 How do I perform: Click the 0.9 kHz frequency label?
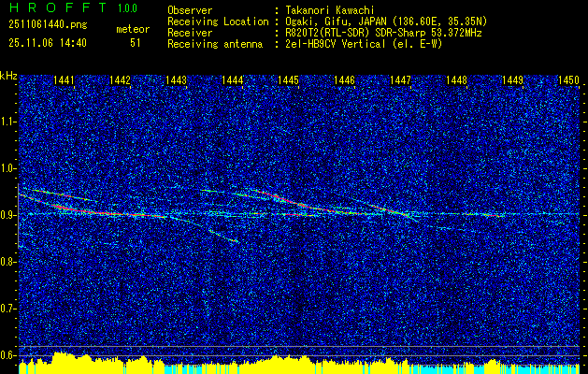[7, 215]
